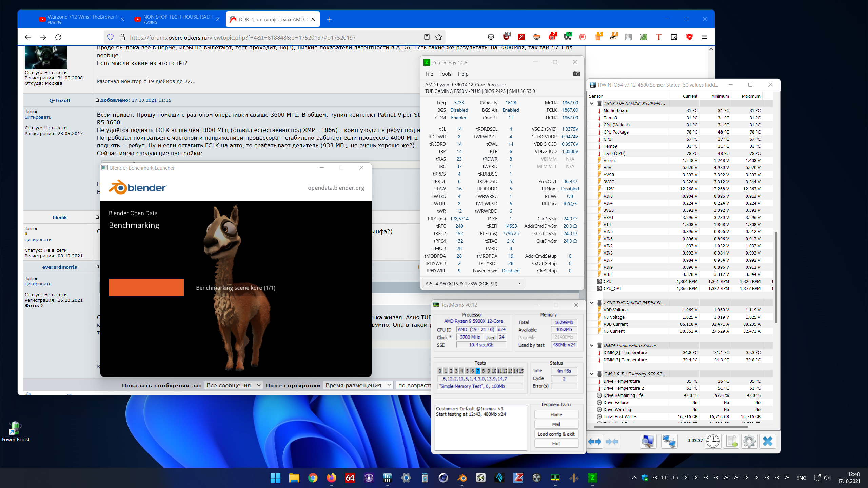Toggle Firefox reader view icon
The height and width of the screenshot is (488, 868).
tap(427, 37)
